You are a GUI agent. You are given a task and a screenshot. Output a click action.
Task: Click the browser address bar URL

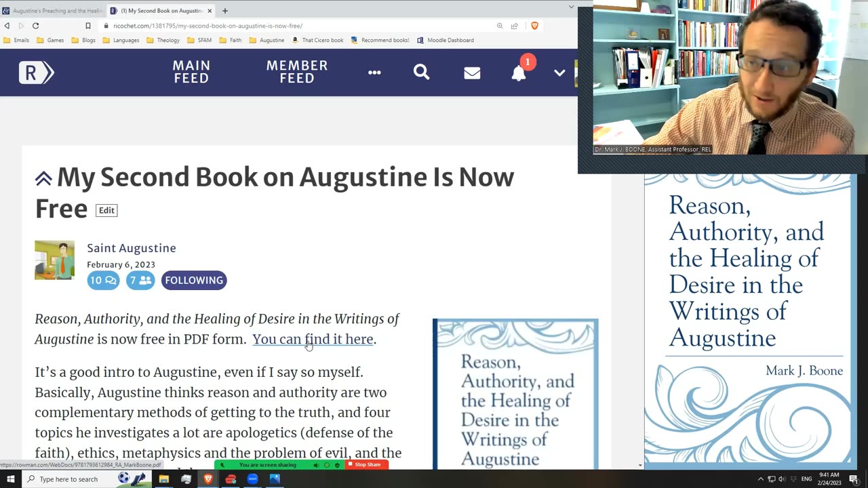pyautogui.click(x=208, y=26)
